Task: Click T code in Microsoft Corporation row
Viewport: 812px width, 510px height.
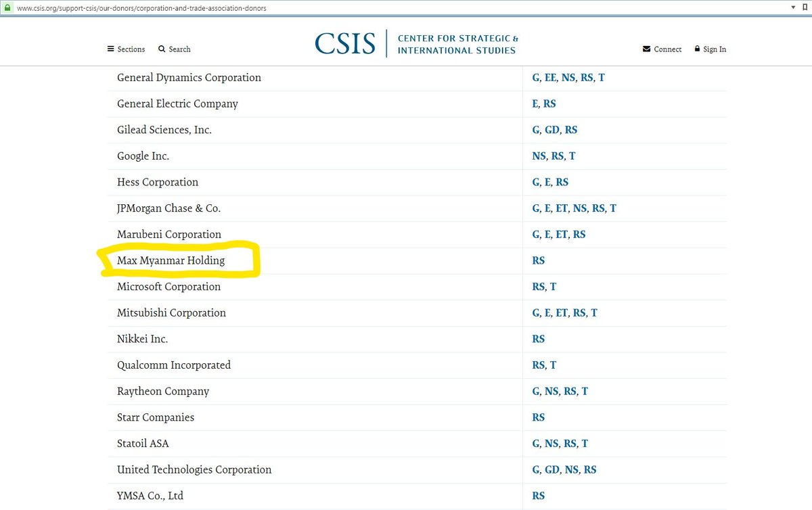Action: 553,287
